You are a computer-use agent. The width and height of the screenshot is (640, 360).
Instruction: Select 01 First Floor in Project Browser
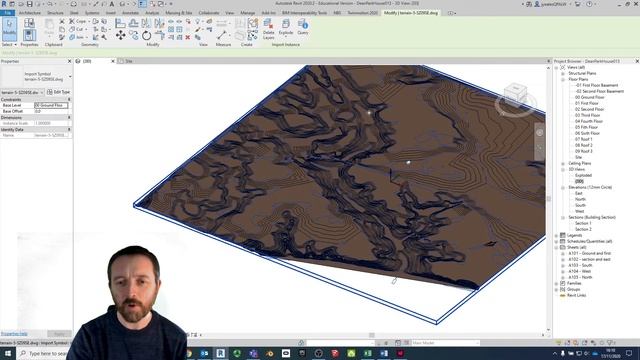pyautogui.click(x=587, y=103)
